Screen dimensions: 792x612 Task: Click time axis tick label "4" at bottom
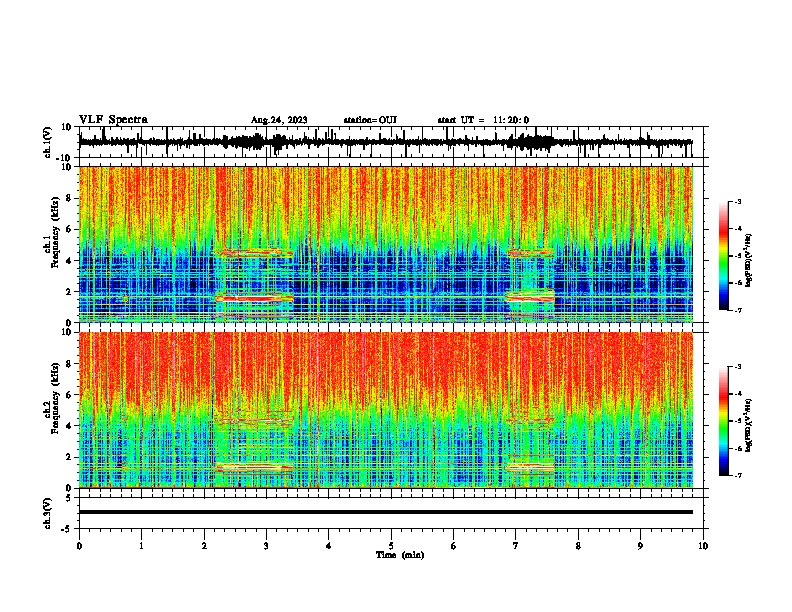329,546
